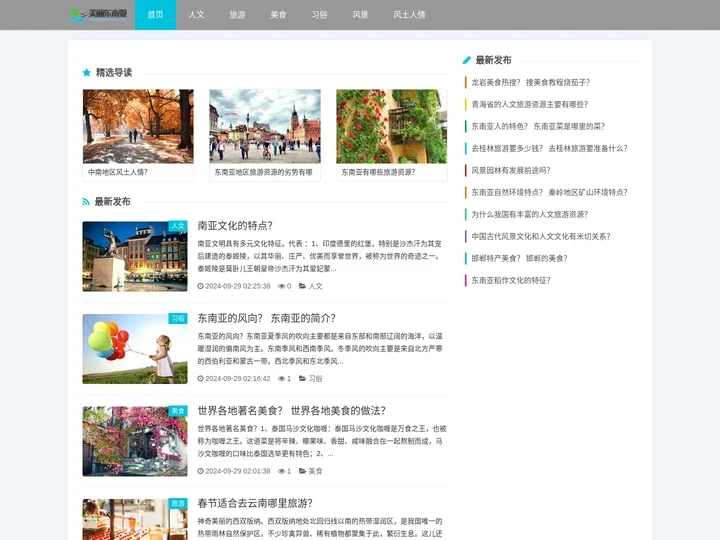
Task: Click the eye icon in the 02:01:38 article row
Action: pos(281,471)
